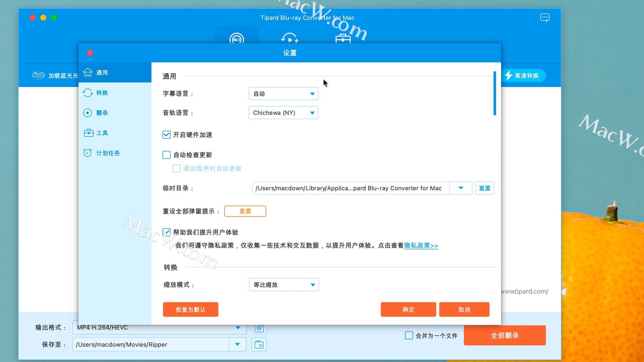Select the converter tab icon in the main toolbar
Screen dimensions: 644x362
coord(289,38)
